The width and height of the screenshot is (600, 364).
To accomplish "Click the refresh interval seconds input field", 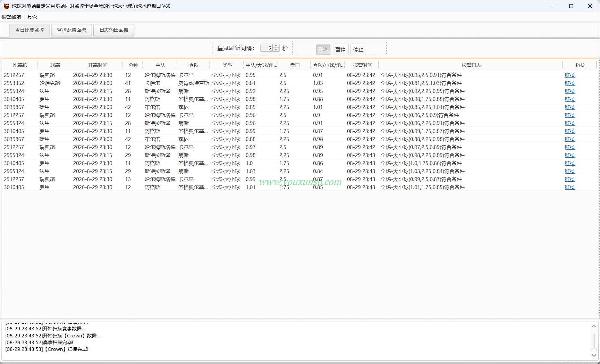I will (x=267, y=48).
